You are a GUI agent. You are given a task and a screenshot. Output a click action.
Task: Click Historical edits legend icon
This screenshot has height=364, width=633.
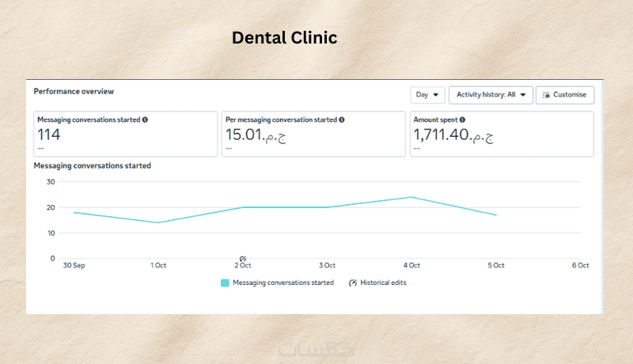[353, 282]
